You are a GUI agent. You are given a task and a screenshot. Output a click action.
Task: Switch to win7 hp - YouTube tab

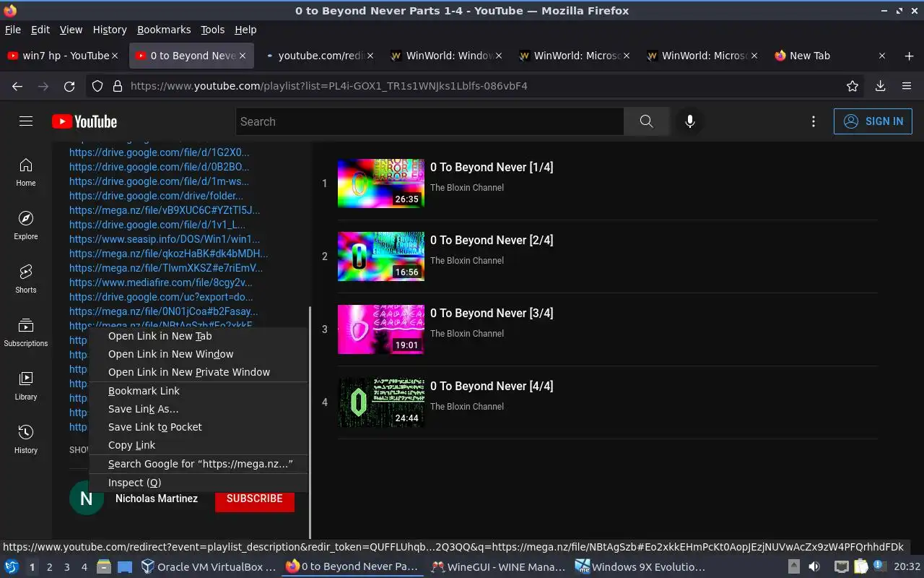[64, 56]
